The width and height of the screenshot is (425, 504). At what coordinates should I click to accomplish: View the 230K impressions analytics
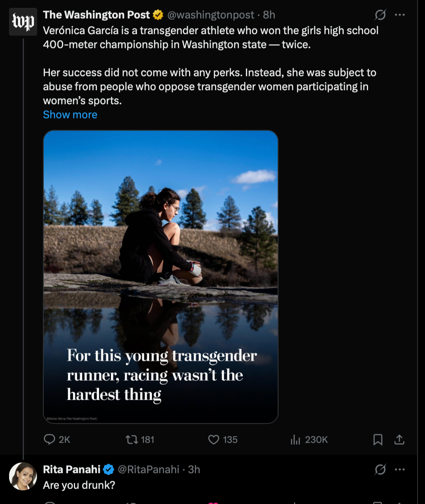click(x=295, y=440)
